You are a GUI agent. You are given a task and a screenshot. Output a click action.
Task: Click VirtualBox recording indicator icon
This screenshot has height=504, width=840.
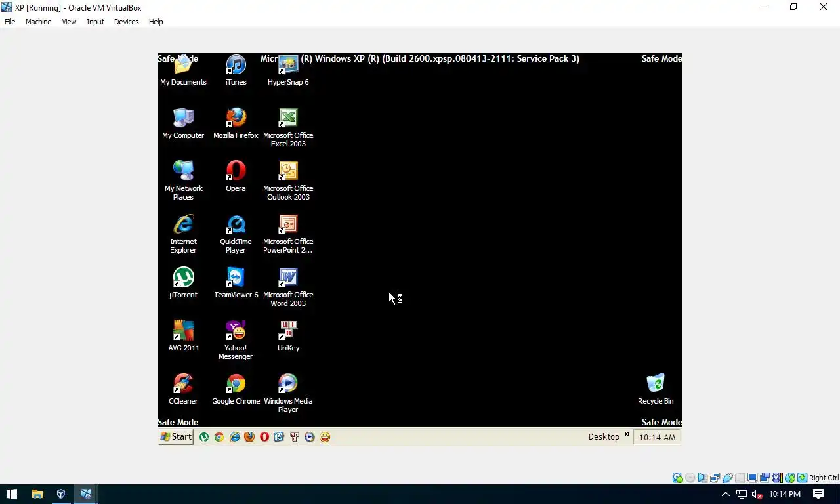[x=765, y=478]
